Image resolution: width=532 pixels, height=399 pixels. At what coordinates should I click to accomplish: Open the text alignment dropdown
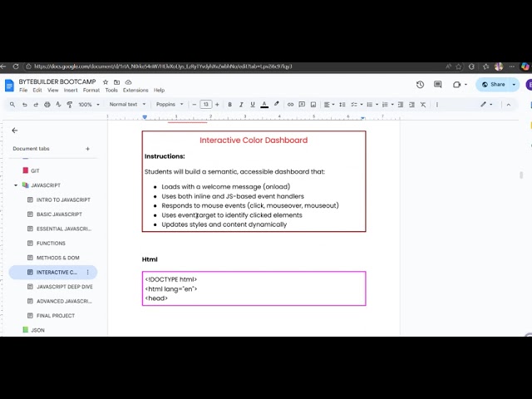329,105
